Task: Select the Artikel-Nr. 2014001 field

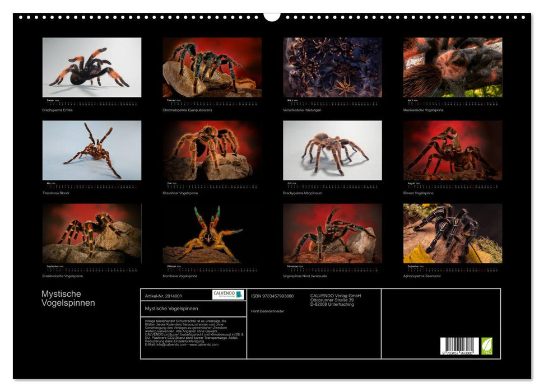Action: [164, 296]
